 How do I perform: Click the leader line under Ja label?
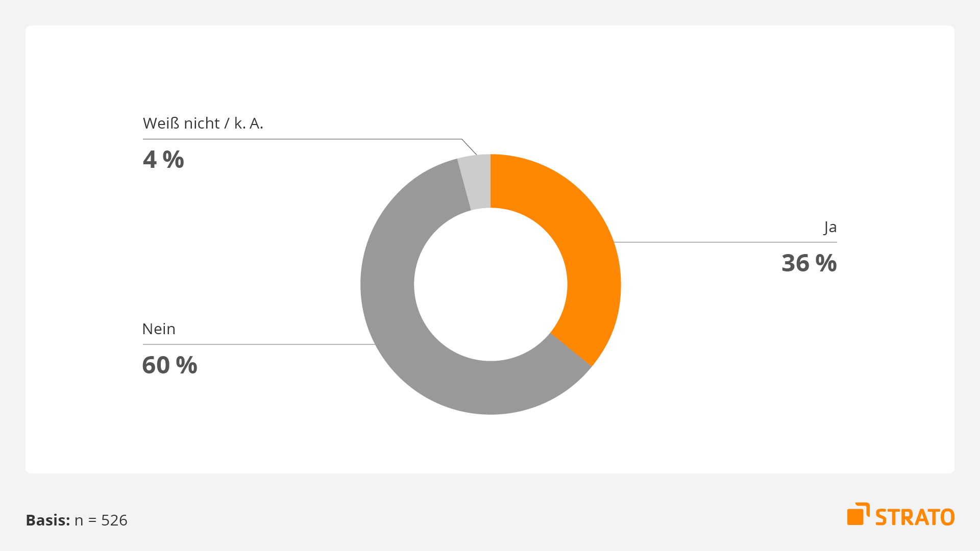(725, 242)
